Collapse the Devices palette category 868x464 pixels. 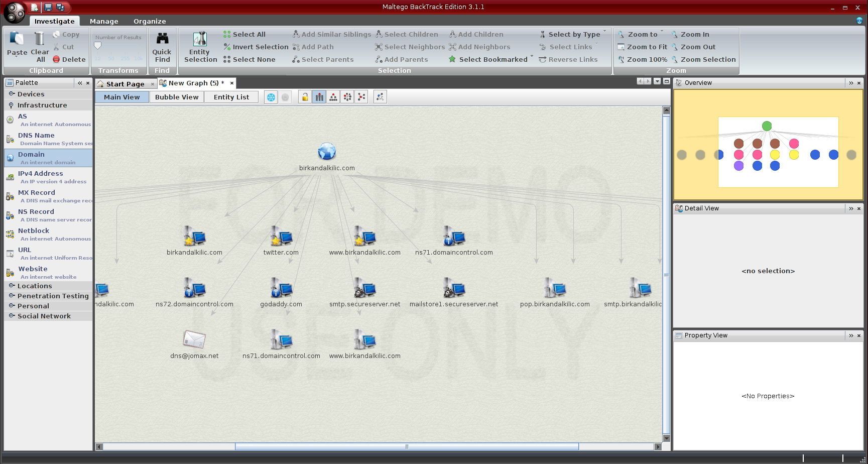48,94
